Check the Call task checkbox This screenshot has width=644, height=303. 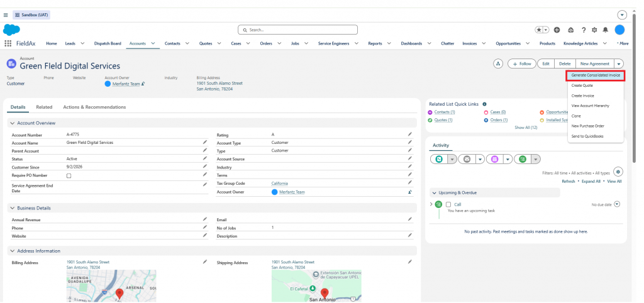click(x=448, y=204)
